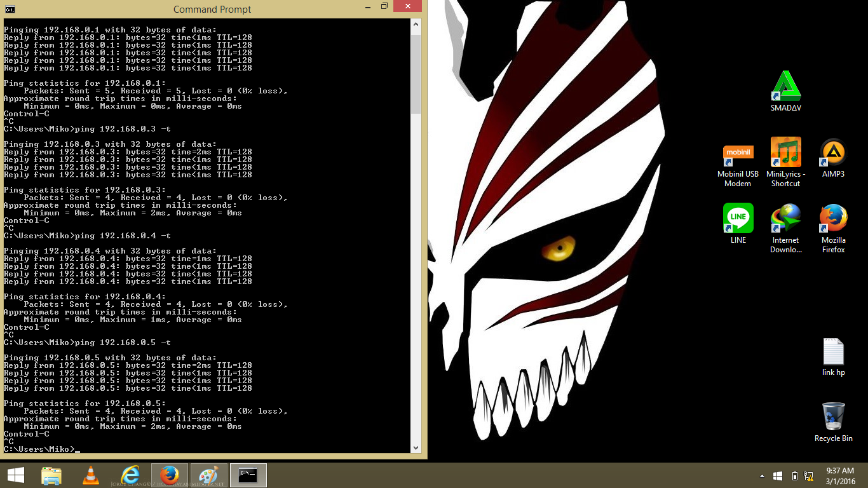Click the 192.168.0.4 reply with time=1ms
The image size is (868, 488).
[128, 259]
